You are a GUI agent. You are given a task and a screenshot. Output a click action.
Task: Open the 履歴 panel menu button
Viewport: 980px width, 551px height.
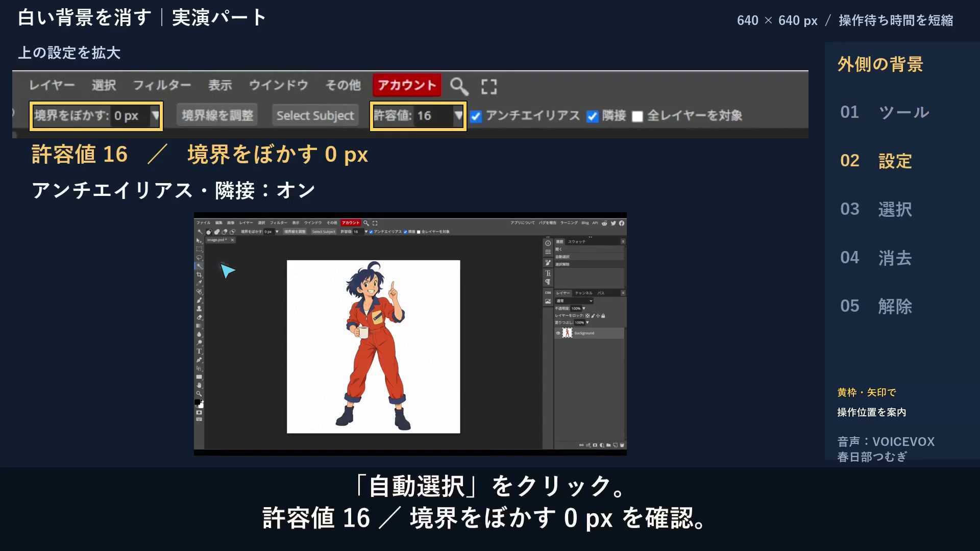coord(623,241)
